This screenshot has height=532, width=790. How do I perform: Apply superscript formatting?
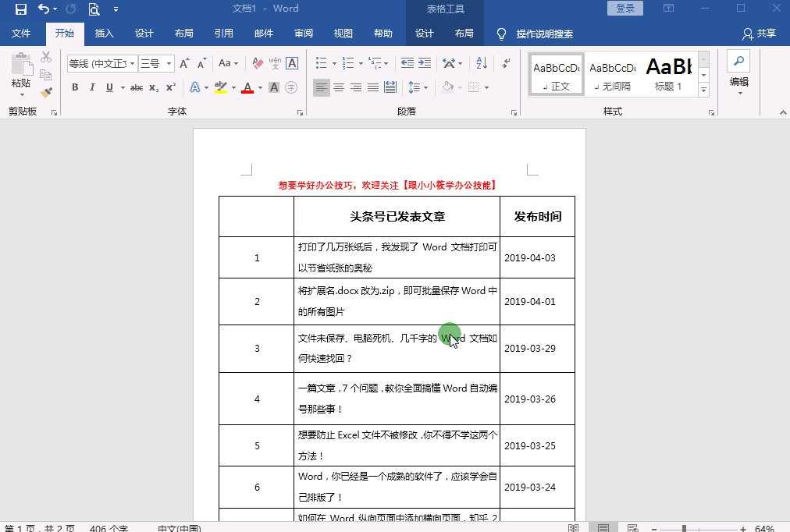[171, 87]
